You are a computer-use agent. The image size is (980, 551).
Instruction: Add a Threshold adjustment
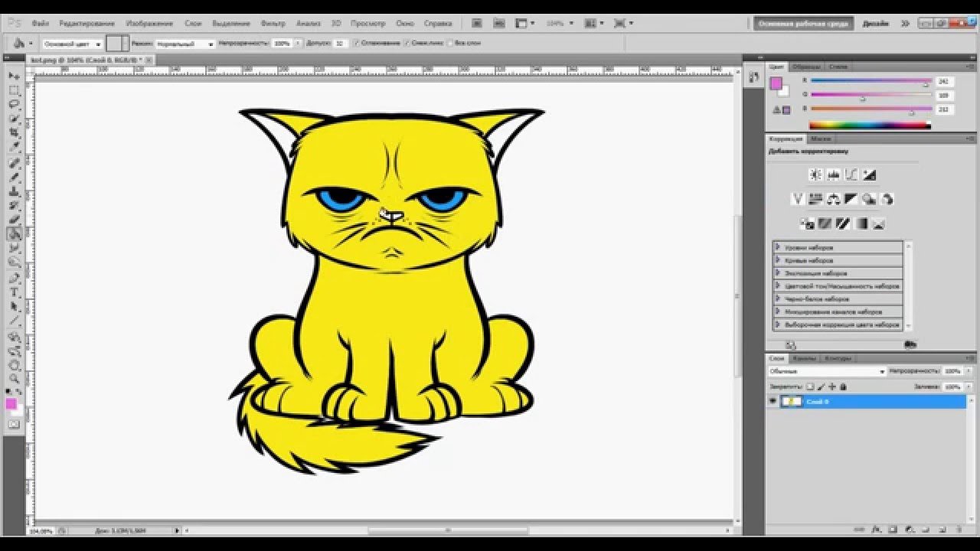(842, 223)
